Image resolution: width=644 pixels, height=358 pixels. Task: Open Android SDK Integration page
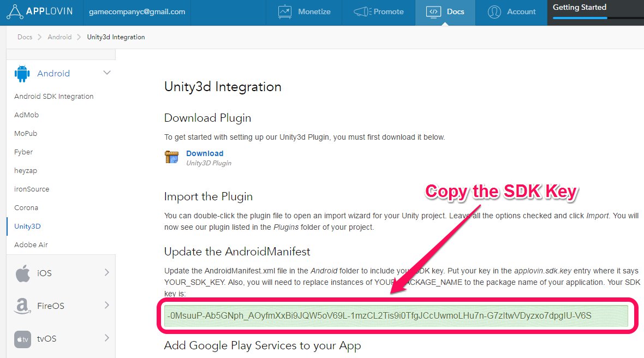54,96
